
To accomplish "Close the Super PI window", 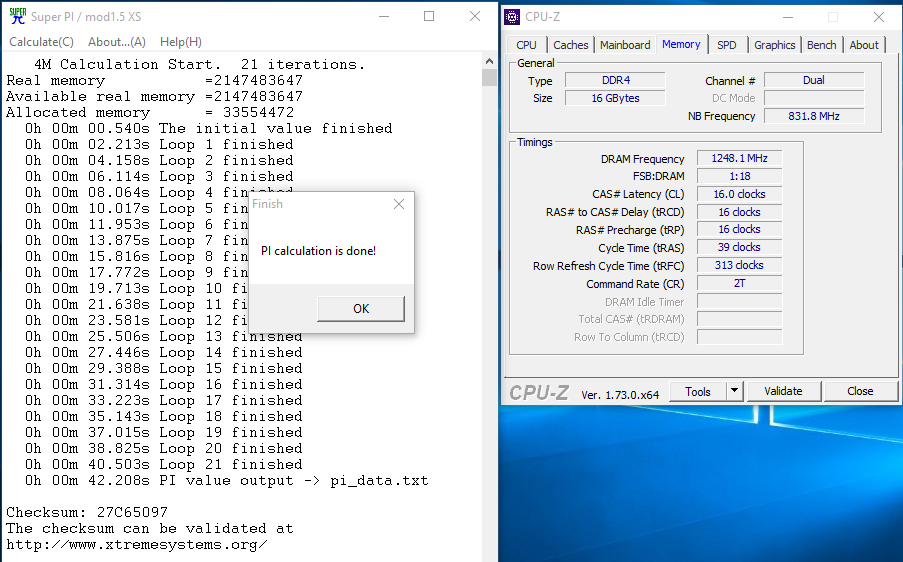I will click(x=475, y=16).
